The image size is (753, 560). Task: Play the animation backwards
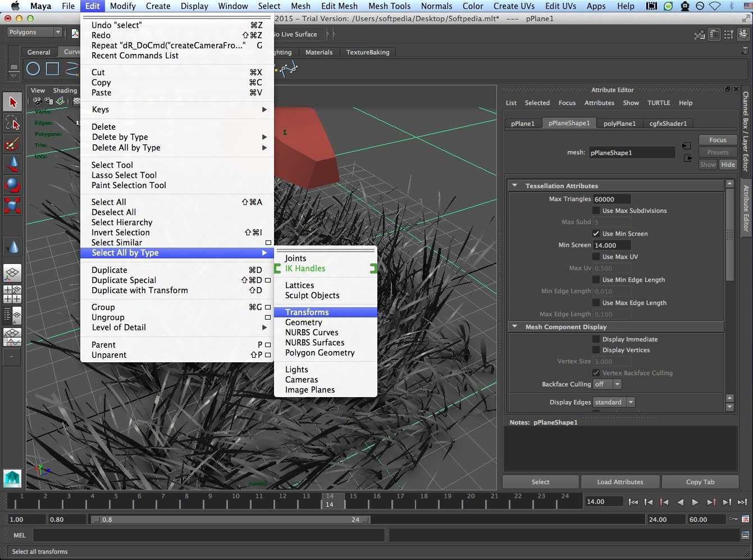pyautogui.click(x=680, y=502)
